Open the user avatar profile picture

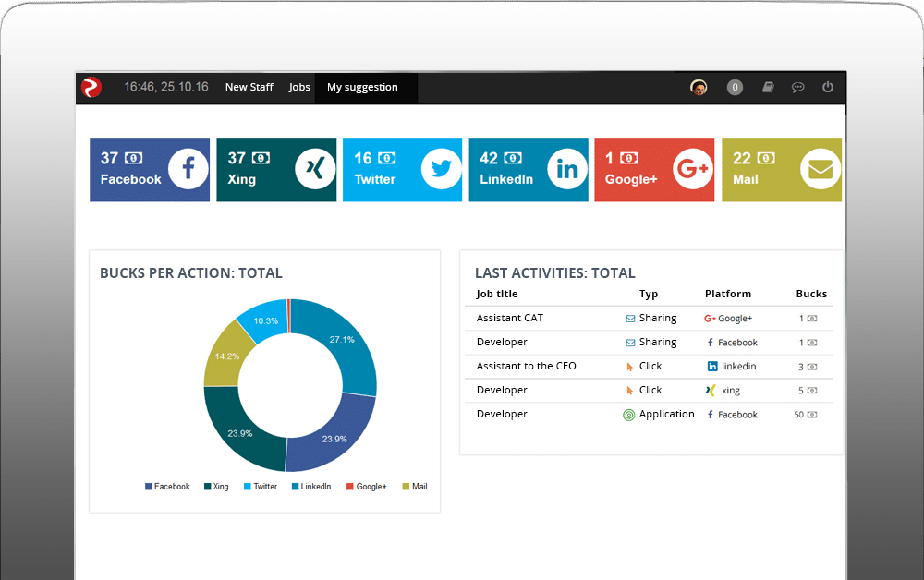point(699,87)
